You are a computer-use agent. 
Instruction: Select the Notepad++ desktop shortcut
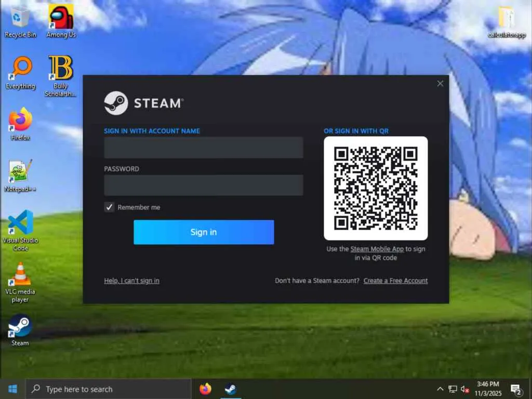tap(20, 176)
